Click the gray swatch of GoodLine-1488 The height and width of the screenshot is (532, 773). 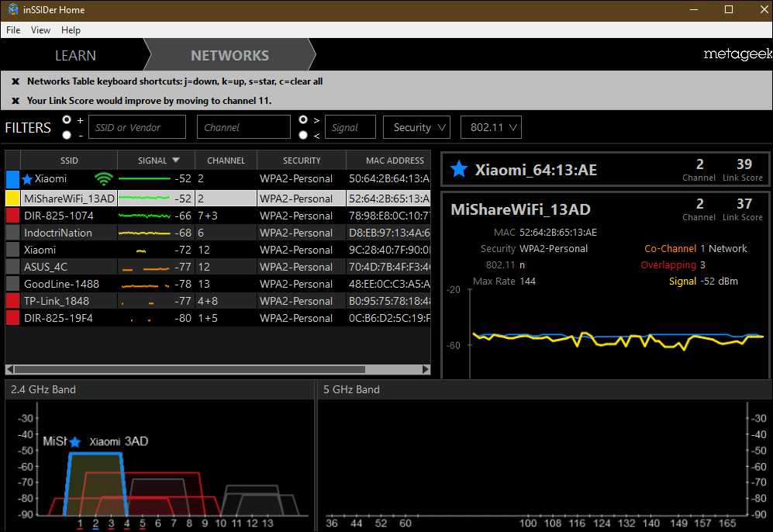click(13, 284)
